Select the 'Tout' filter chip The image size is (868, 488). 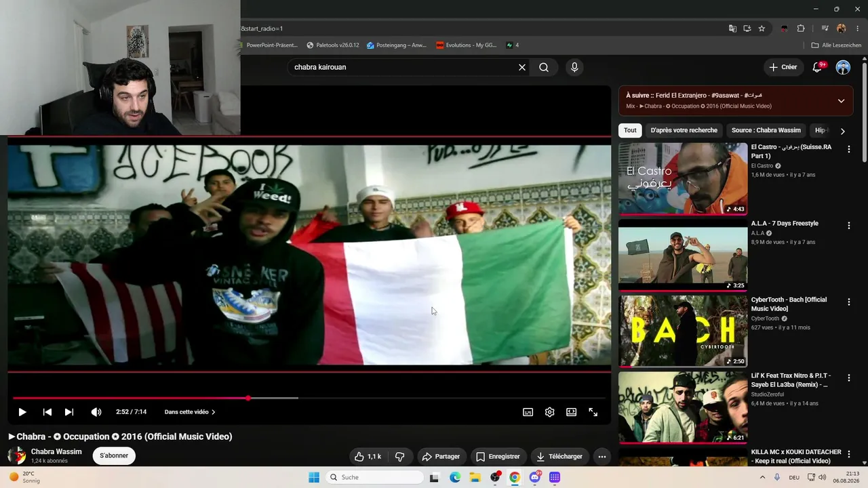(630, 130)
